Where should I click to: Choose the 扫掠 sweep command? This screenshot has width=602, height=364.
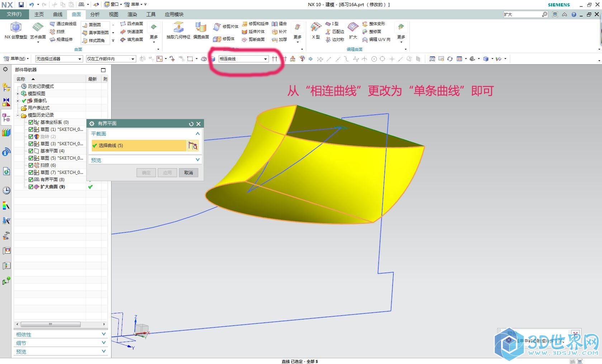point(57,32)
